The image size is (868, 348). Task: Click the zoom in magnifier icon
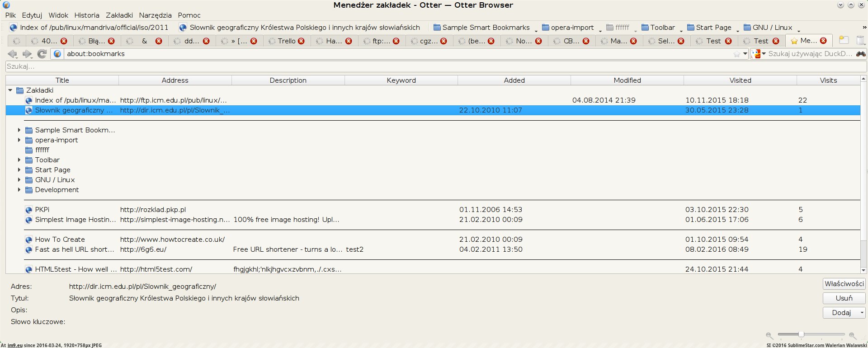[853, 335]
